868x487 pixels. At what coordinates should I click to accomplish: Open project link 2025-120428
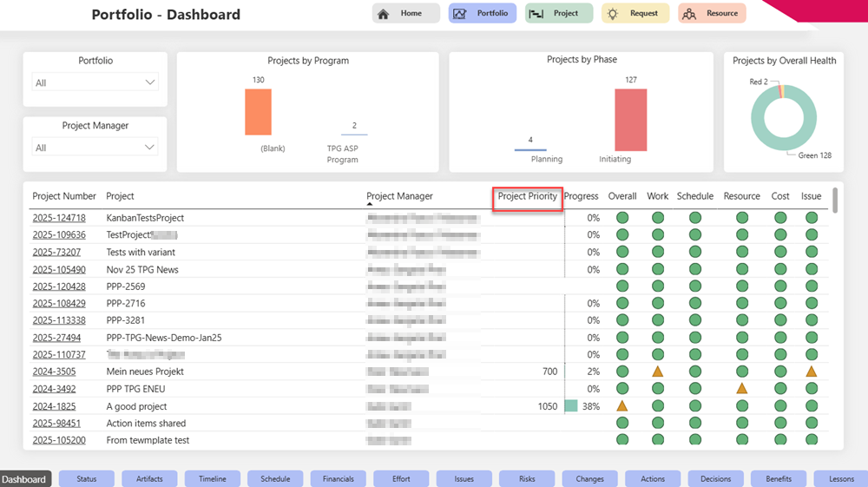(59, 286)
